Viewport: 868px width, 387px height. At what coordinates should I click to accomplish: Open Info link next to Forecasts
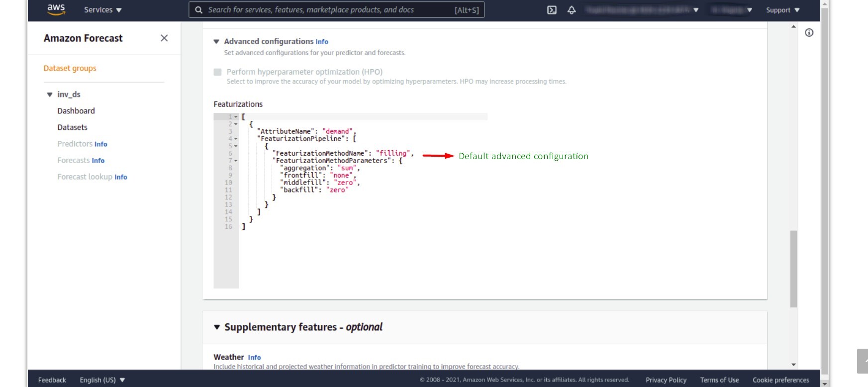[98, 161]
